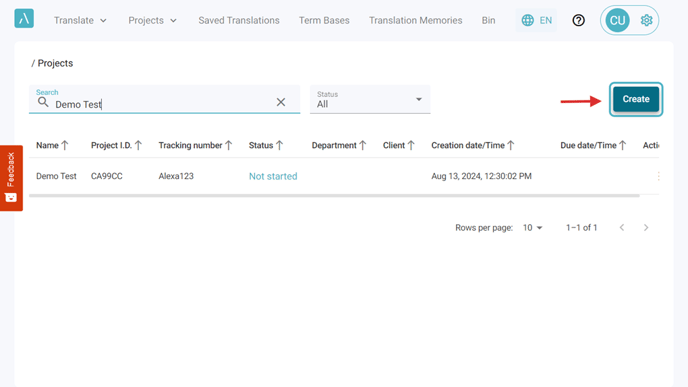Click creation date Aug 13, 2024
688x387 pixels.
pos(481,176)
